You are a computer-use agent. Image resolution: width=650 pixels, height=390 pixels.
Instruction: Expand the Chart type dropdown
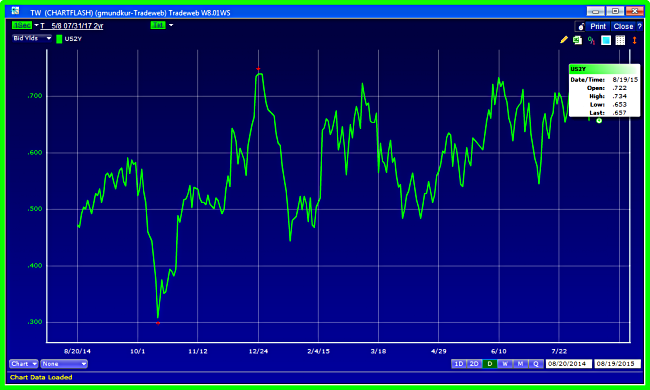[24, 364]
